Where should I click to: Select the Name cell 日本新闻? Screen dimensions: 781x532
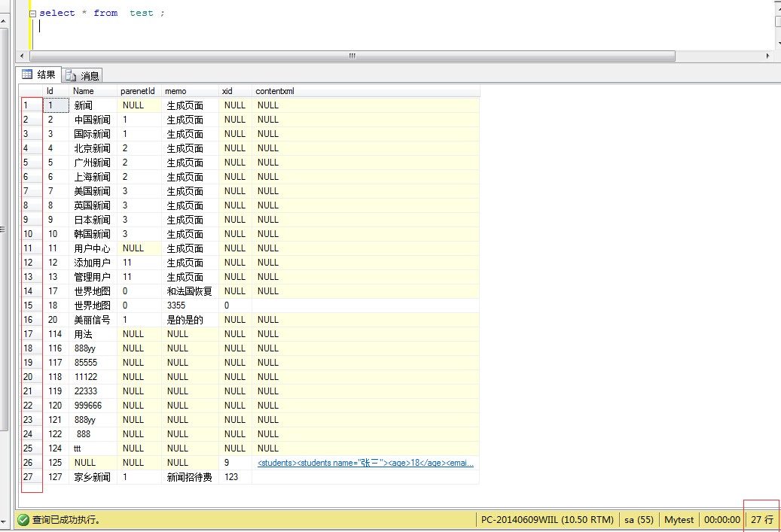(93, 220)
